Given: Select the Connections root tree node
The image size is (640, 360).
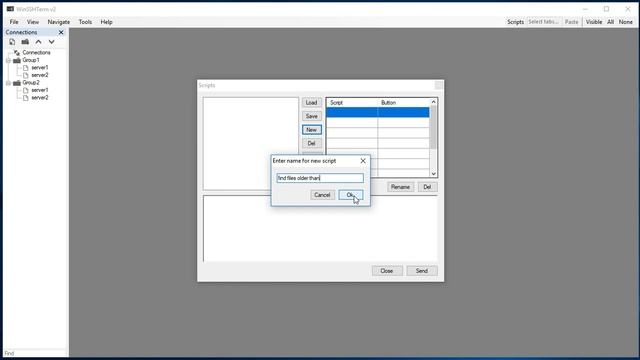Looking at the screenshot, I should (36, 53).
